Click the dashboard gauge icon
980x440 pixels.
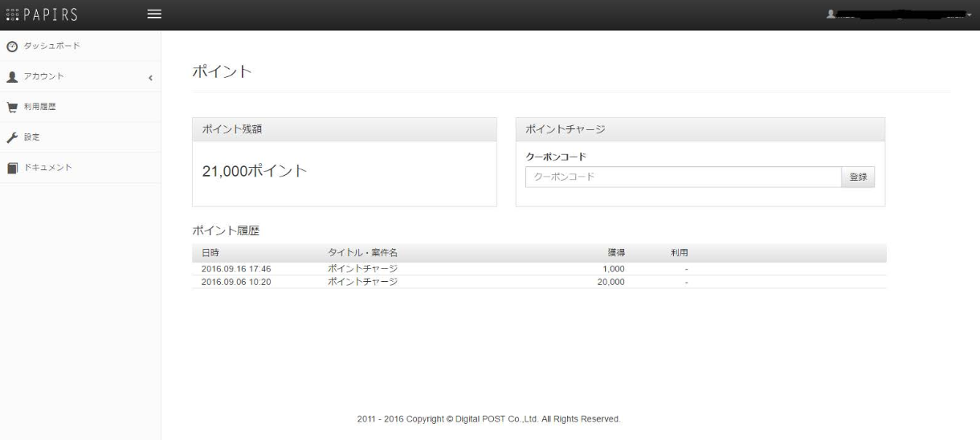click(11, 46)
